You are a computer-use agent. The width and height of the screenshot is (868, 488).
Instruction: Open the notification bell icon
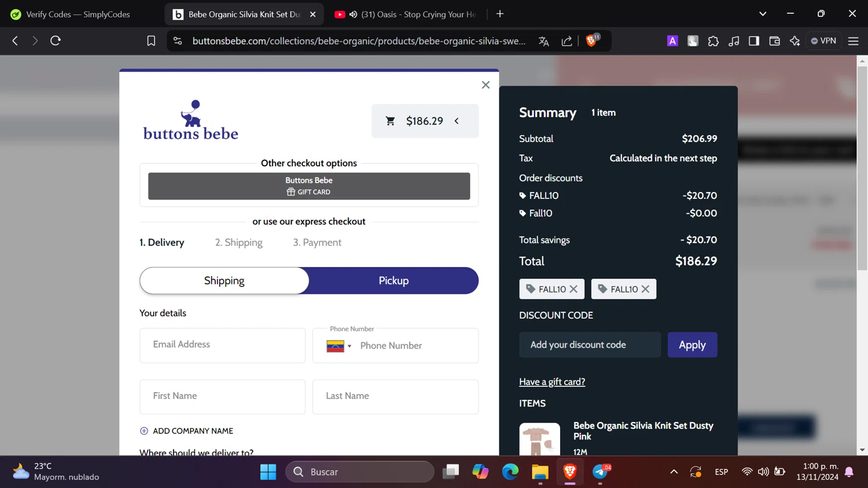(849, 472)
